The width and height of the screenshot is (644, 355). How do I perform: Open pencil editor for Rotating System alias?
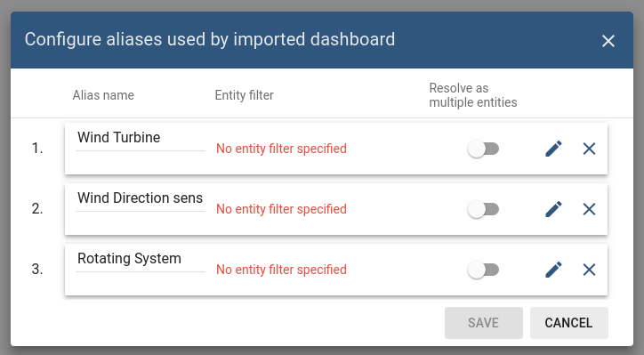pos(553,270)
